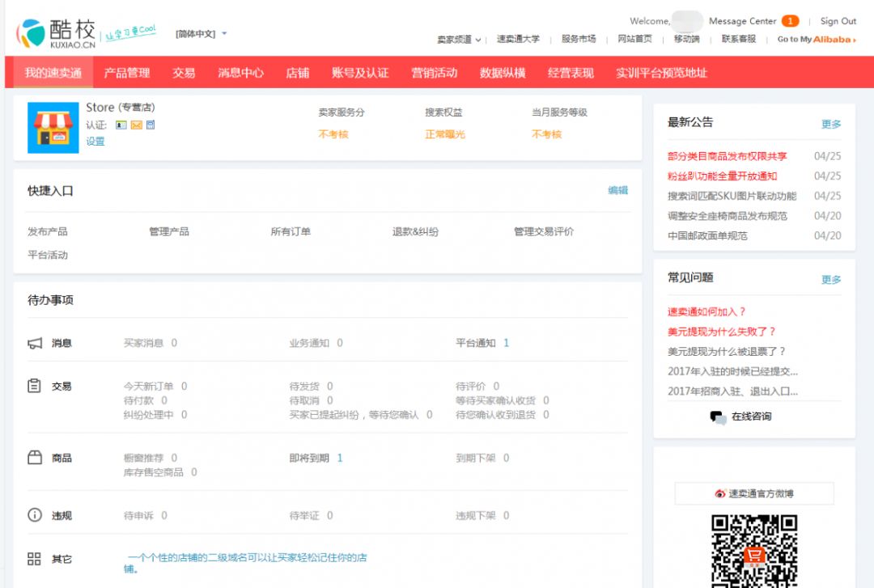Click the email certification envelope icon
874x588 pixels.
(x=137, y=125)
